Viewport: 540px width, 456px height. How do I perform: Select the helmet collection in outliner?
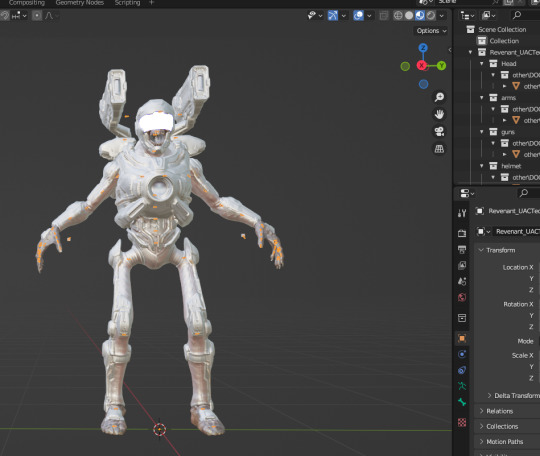(x=497, y=166)
